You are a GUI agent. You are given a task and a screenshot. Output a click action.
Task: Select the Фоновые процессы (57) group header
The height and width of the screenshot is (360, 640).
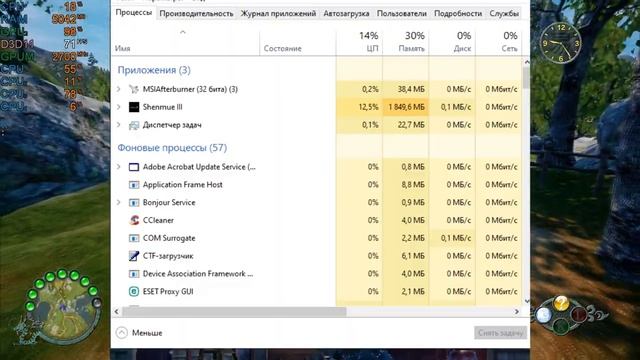[x=172, y=148]
